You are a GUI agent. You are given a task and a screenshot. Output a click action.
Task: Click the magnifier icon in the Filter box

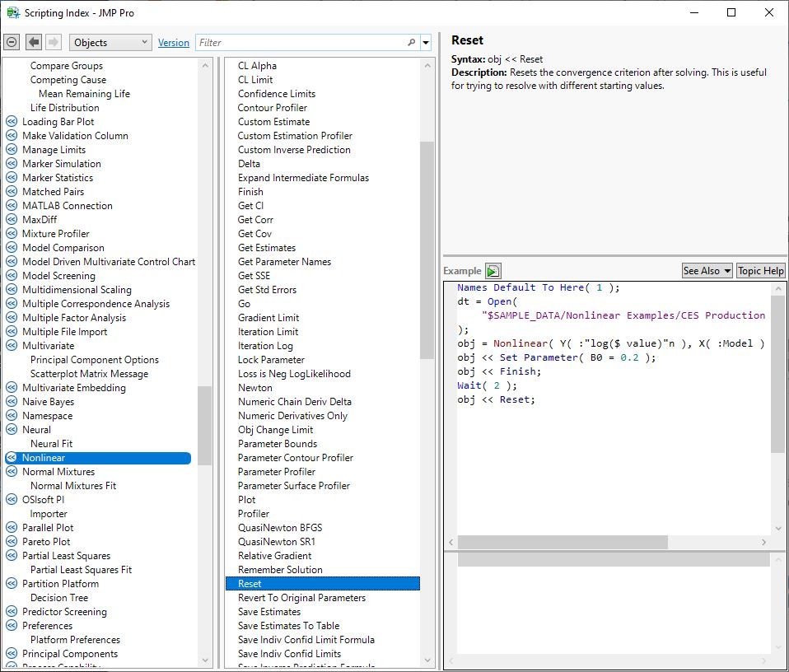coord(411,43)
